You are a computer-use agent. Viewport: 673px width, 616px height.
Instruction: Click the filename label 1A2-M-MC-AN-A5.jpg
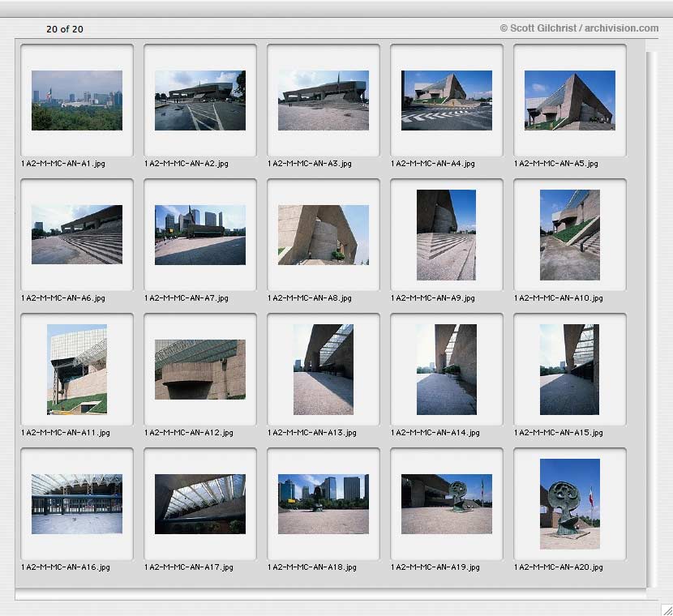pos(555,164)
